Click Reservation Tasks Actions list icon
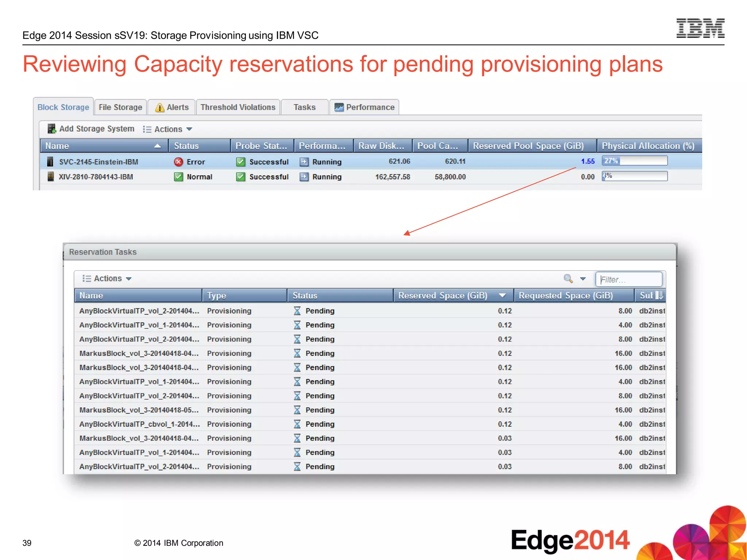 click(x=86, y=279)
